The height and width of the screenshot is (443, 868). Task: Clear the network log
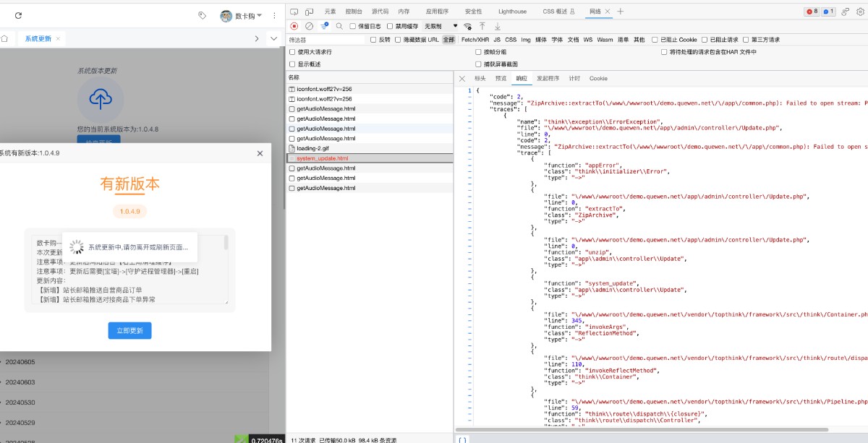click(x=309, y=26)
